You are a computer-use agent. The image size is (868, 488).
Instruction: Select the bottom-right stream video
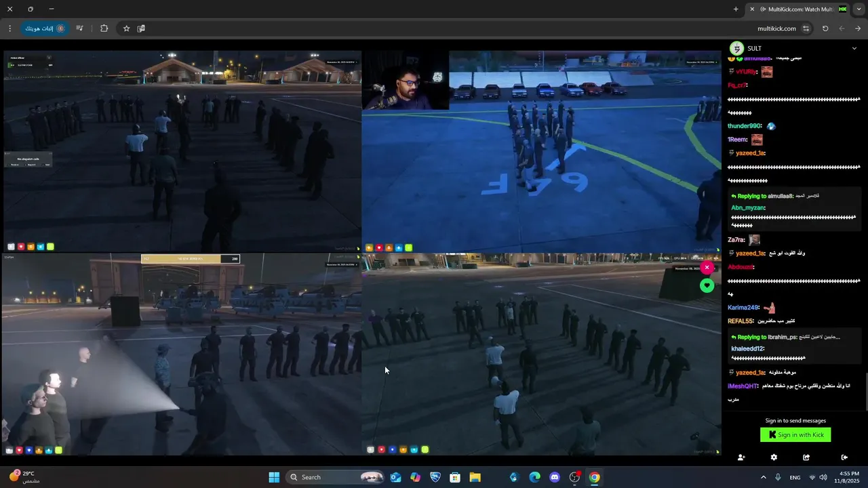click(541, 354)
